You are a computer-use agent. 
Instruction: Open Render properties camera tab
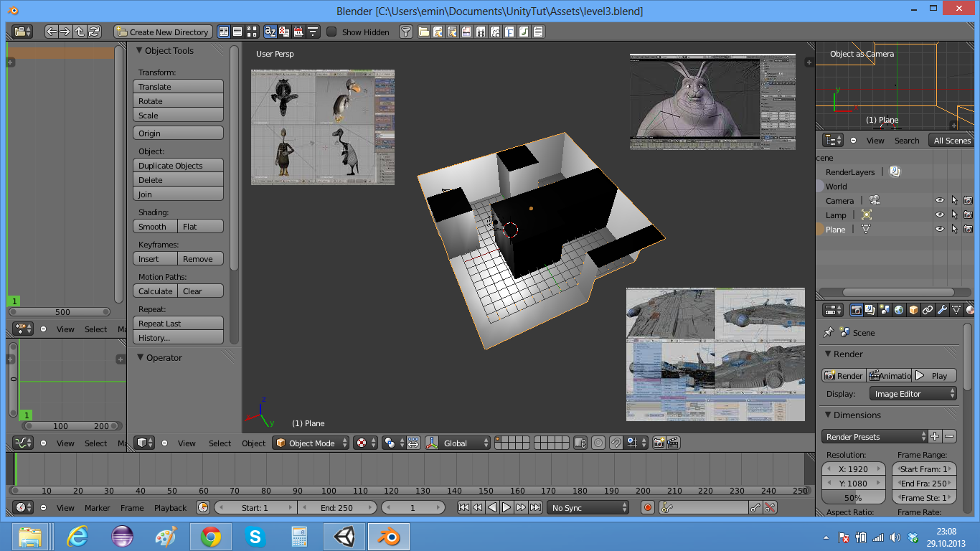pyautogui.click(x=856, y=310)
